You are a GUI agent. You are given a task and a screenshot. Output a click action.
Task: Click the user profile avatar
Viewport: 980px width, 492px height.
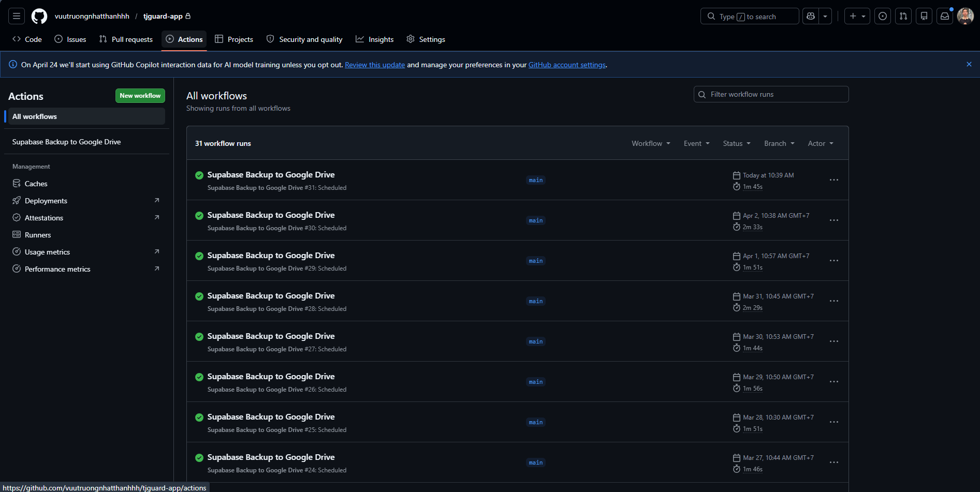pos(965,17)
